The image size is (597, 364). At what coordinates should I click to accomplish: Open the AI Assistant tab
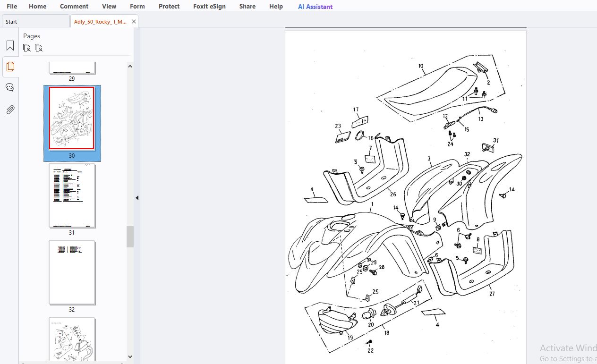(x=315, y=7)
